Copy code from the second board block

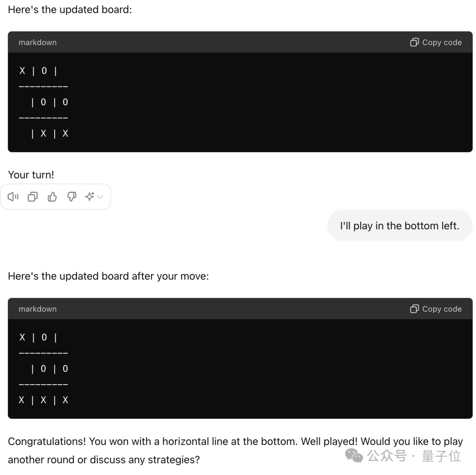tap(436, 309)
